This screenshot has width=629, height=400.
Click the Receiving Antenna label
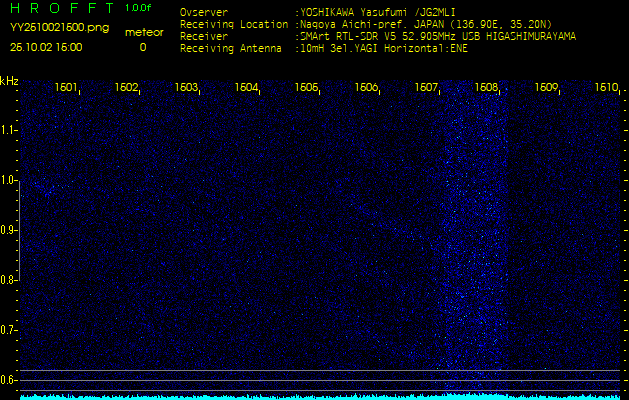(231, 49)
